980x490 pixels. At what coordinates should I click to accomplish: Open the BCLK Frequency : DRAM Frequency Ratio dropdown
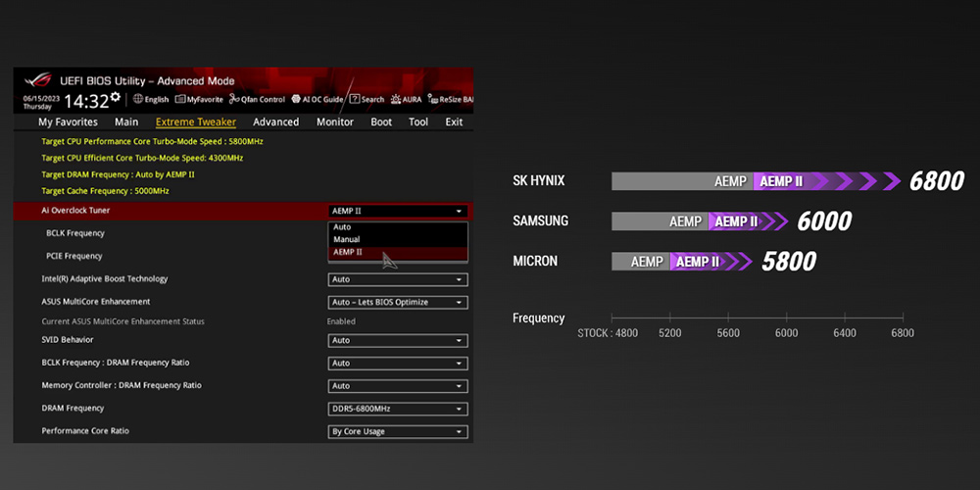(x=398, y=364)
